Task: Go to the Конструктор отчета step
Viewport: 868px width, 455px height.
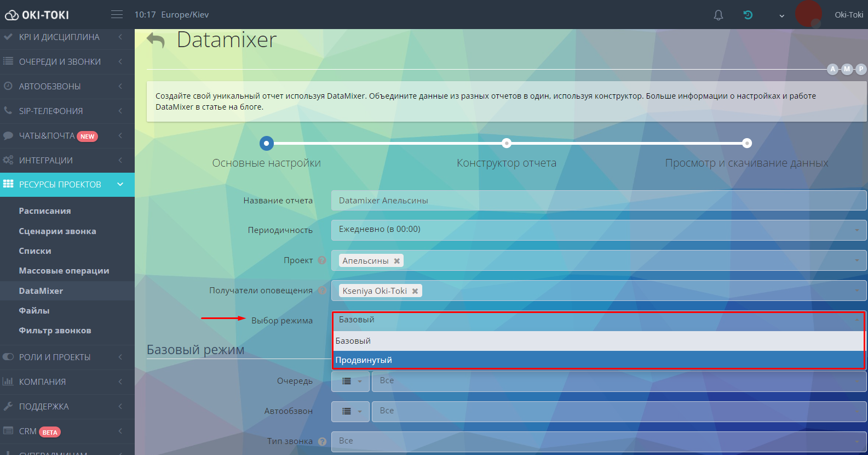Action: [507, 143]
